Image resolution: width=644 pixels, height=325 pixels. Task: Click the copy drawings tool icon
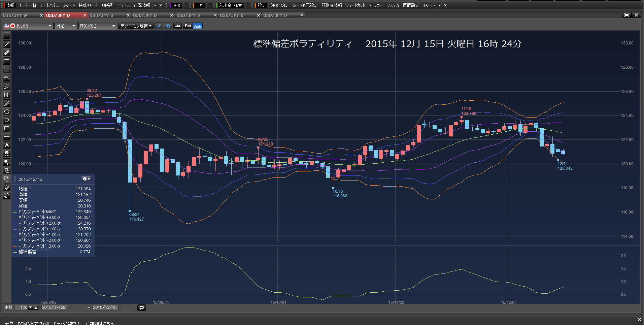(x=7, y=170)
